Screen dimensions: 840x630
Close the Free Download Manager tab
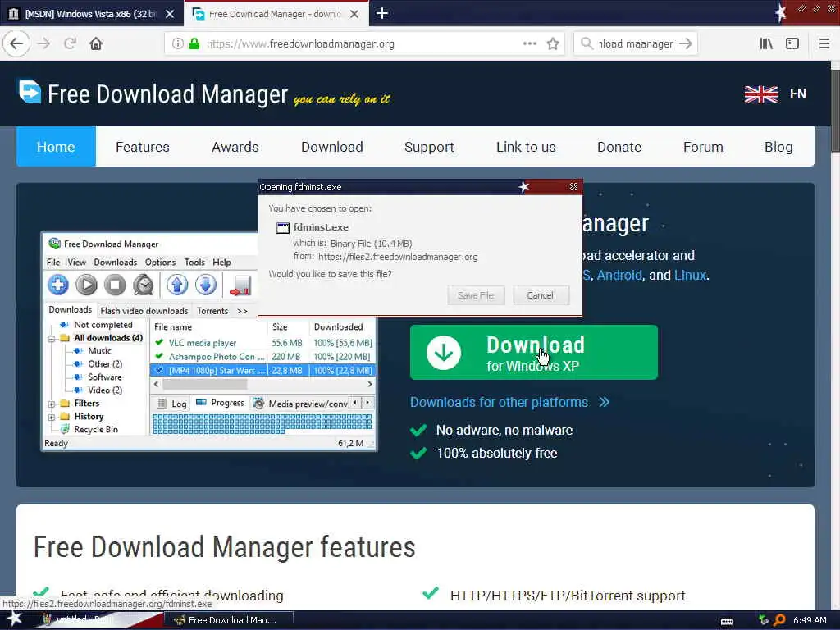pyautogui.click(x=354, y=14)
